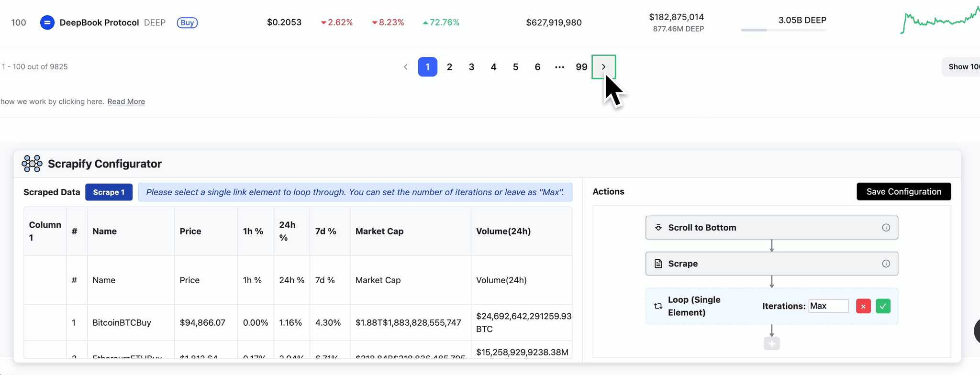Open the Read More link
This screenshot has height=375, width=980.
point(126,101)
